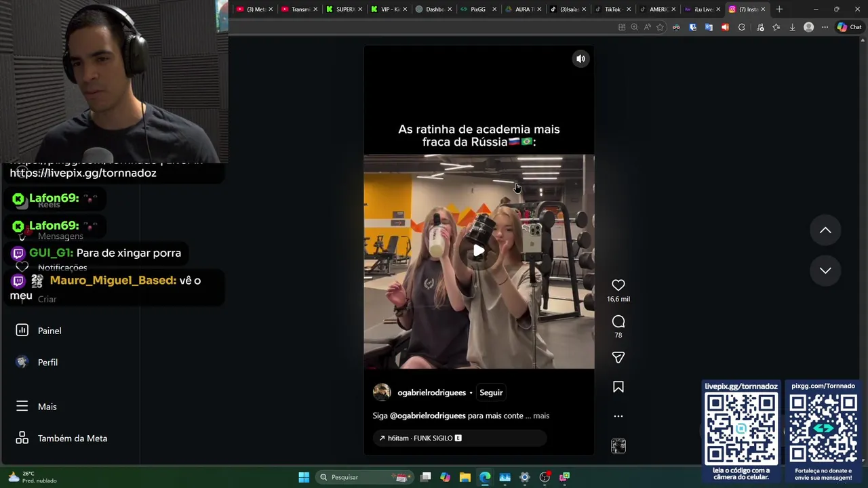The height and width of the screenshot is (488, 868).
Task: Click the browser zoom magnifier icon
Action: pyautogui.click(x=634, y=27)
